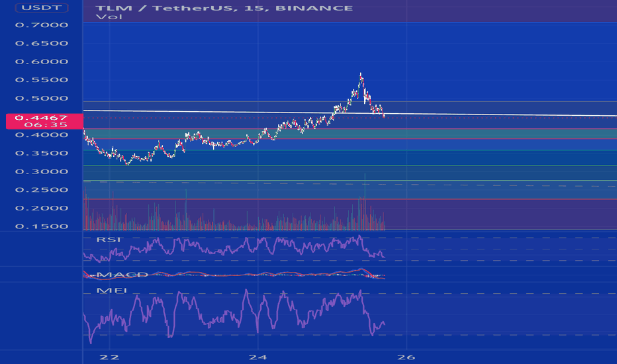
Task: Click date label 24 on time axis
Action: point(258,357)
